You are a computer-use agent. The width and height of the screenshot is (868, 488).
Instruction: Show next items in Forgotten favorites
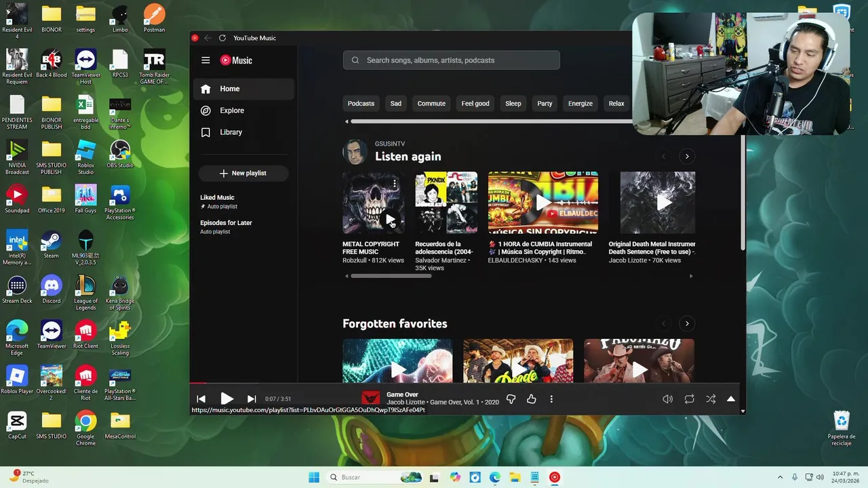[x=687, y=323]
